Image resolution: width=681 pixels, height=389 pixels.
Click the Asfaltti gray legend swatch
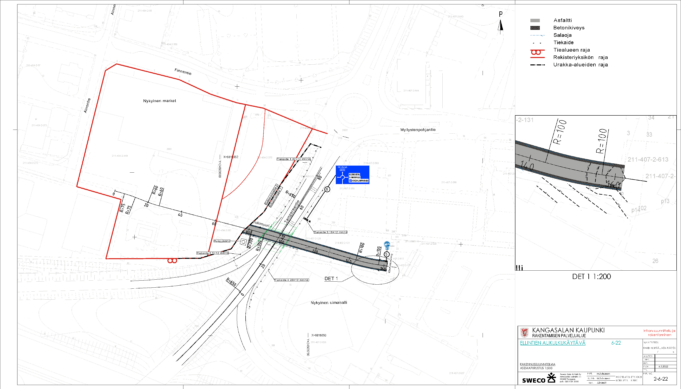point(535,20)
